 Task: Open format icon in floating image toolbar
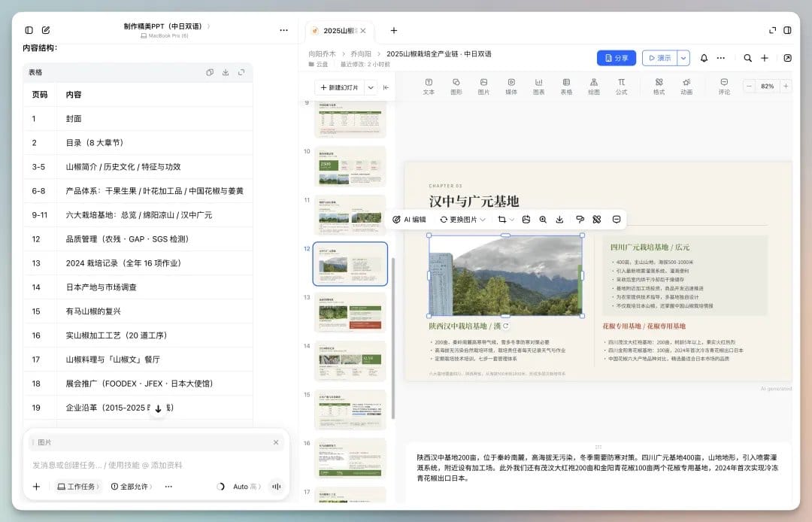(x=596, y=220)
